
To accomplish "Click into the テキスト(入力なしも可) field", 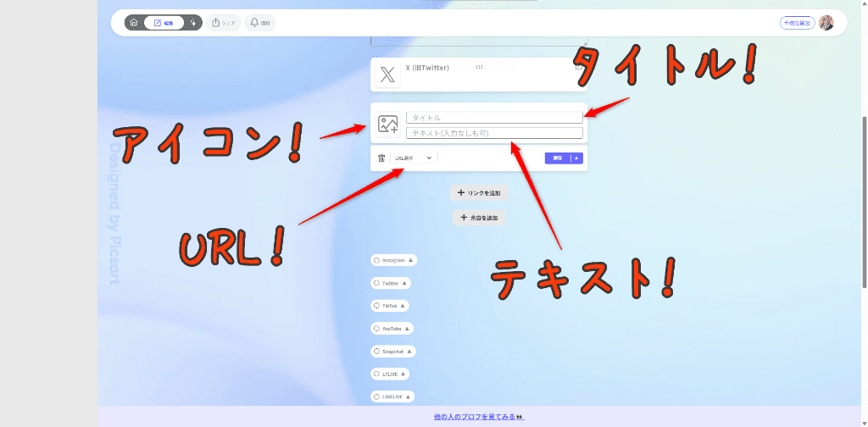I will [x=494, y=133].
